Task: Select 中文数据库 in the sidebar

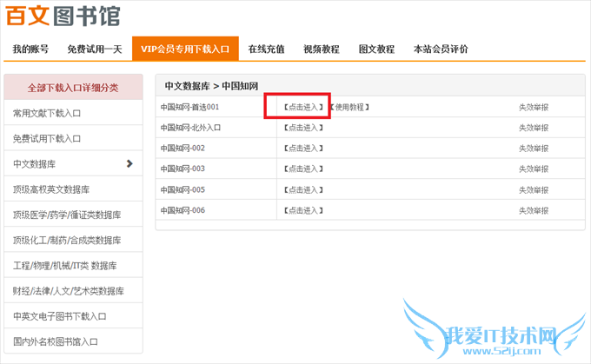Action: pyautogui.click(x=73, y=164)
